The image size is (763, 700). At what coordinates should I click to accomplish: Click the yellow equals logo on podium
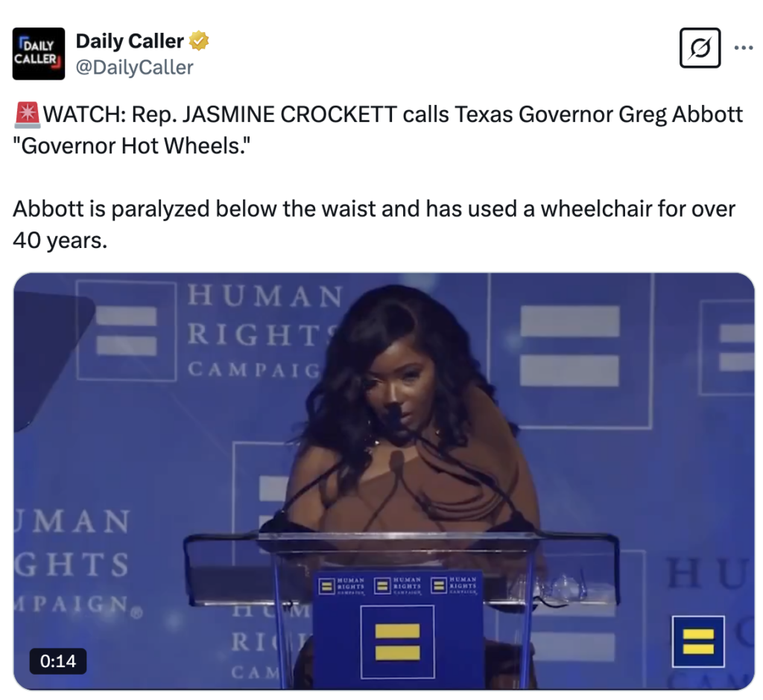[x=397, y=642]
